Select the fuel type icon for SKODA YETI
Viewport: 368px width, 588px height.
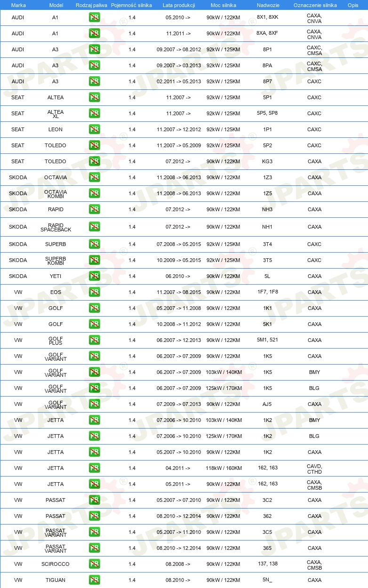(94, 276)
